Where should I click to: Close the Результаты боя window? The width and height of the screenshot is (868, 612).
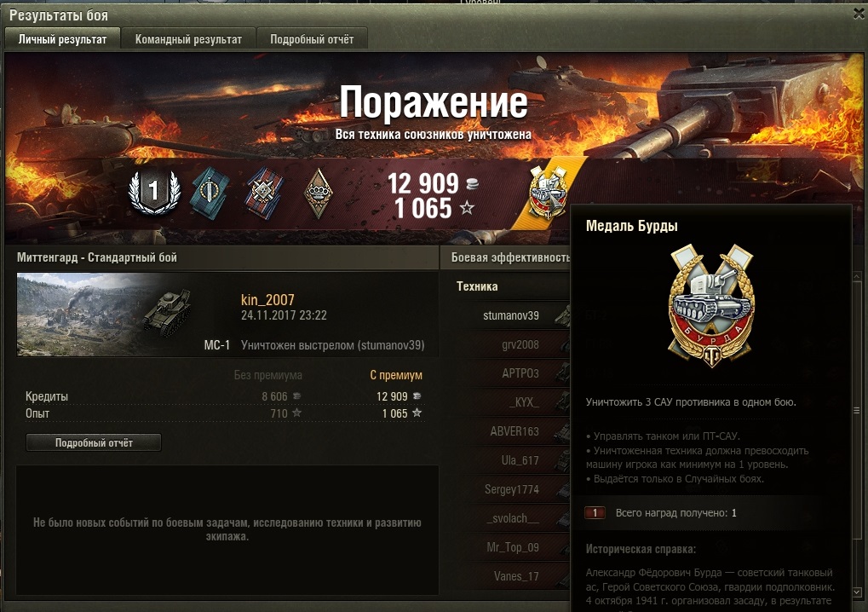[x=859, y=14]
